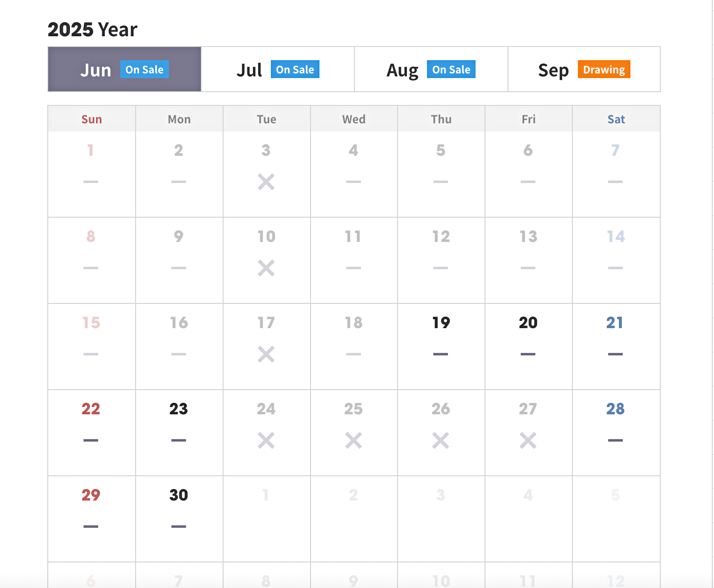Click the X mark on June 26
This screenshot has width=714, height=588.
441,440
